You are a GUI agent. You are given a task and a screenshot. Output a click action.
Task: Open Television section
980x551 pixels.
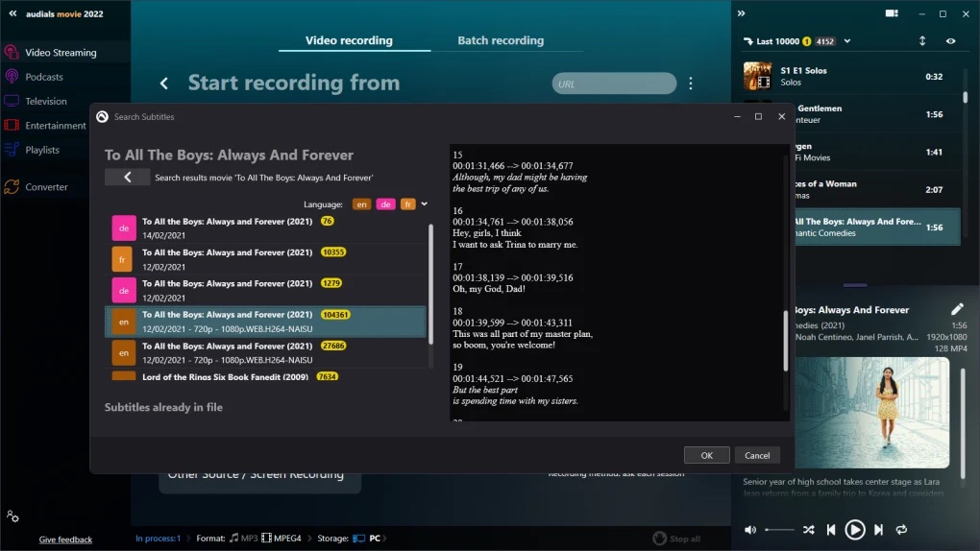click(x=45, y=101)
